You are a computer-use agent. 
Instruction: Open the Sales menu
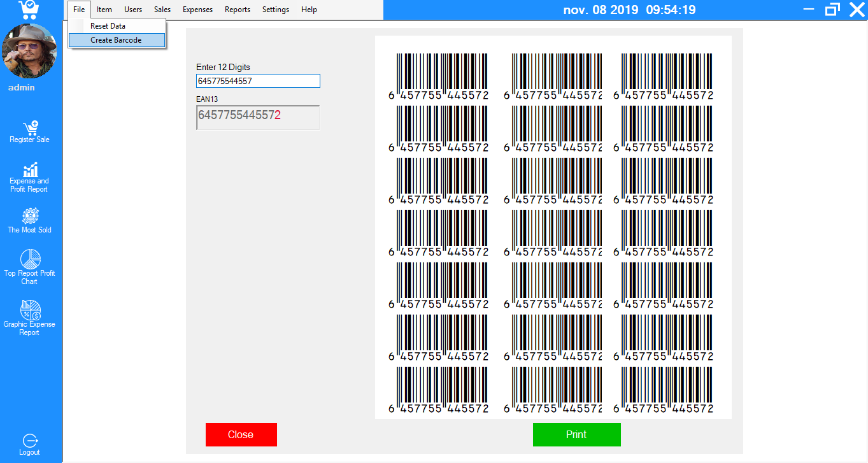coord(162,9)
